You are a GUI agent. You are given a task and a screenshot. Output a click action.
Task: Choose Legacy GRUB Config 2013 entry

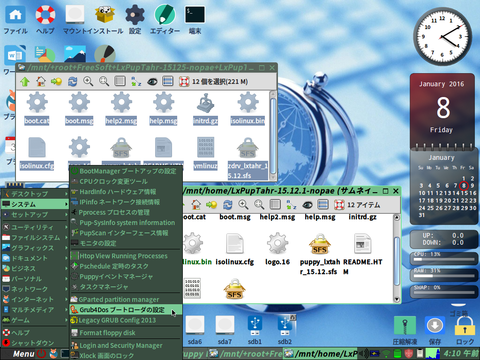tap(126, 320)
